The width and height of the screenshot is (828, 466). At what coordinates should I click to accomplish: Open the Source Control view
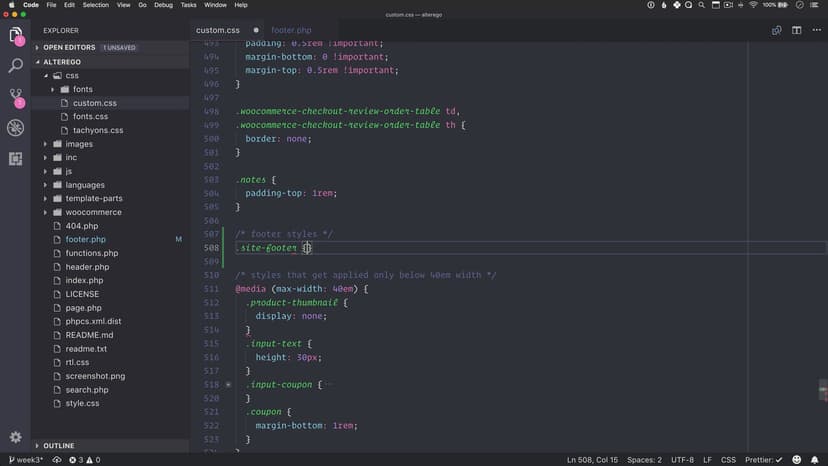coord(16,97)
